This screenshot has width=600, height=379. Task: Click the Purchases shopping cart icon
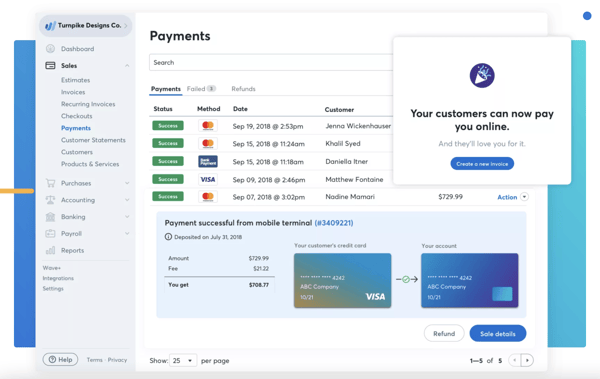pos(50,183)
